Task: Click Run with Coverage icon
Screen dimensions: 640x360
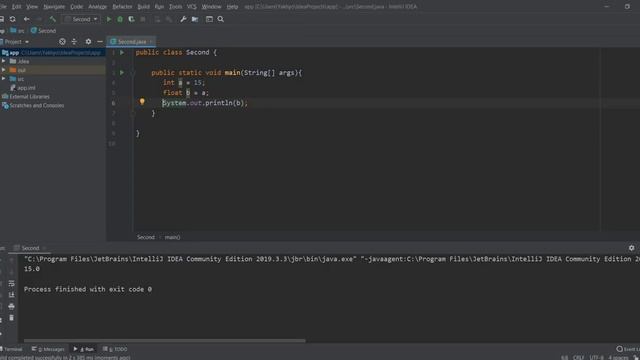Action: pyautogui.click(x=131, y=19)
